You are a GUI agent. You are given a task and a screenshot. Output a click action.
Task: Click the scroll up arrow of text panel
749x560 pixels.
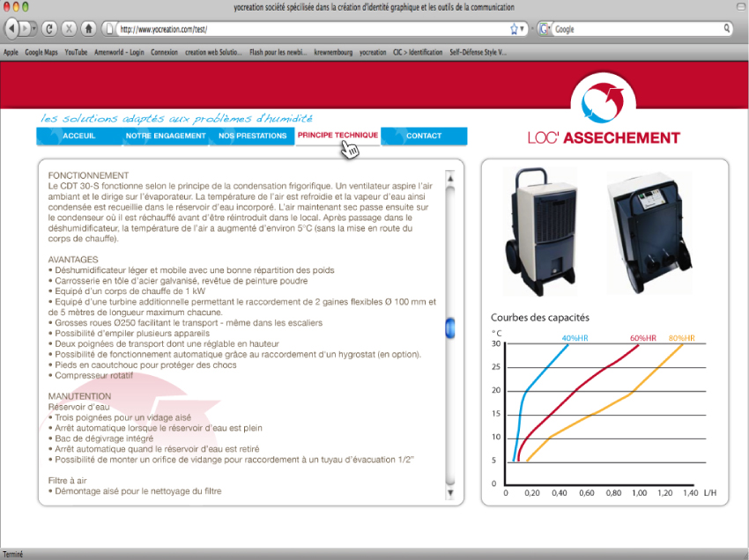tap(450, 178)
